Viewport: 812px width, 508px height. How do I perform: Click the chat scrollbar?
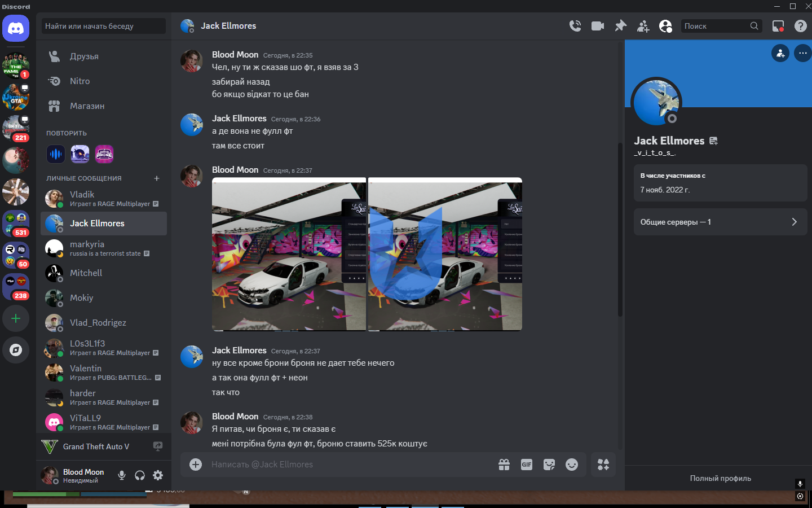(x=620, y=229)
